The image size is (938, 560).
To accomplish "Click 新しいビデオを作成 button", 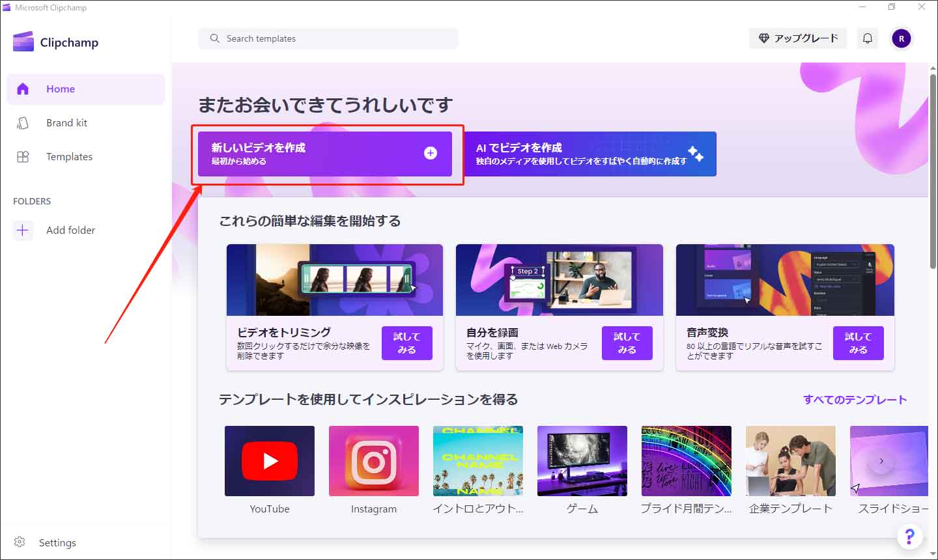I will coord(325,154).
